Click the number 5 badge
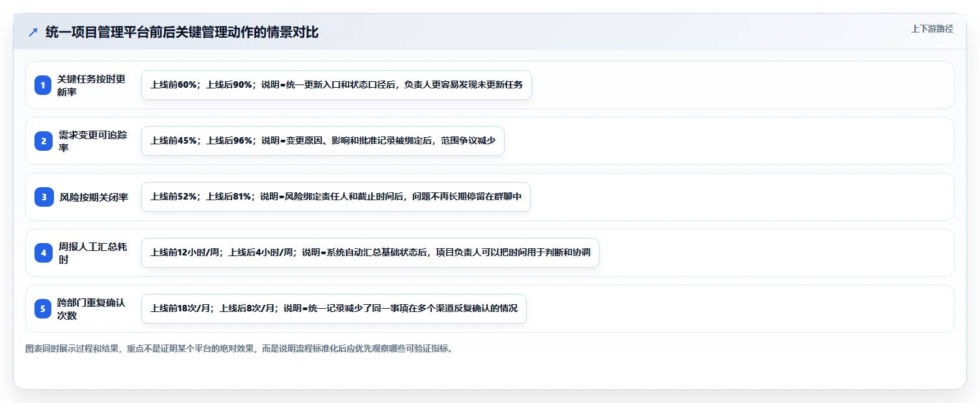Screen dimensions: 980x403 click(x=43, y=309)
